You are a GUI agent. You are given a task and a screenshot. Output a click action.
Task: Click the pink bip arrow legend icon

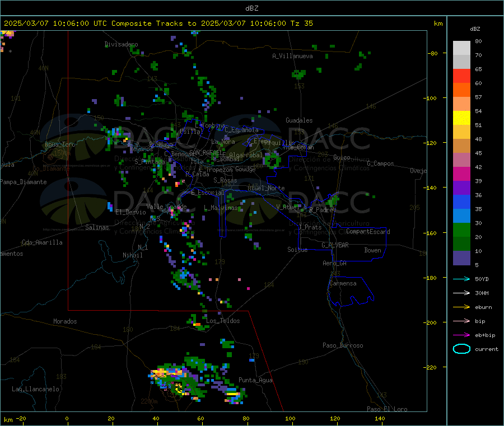[x=461, y=321]
